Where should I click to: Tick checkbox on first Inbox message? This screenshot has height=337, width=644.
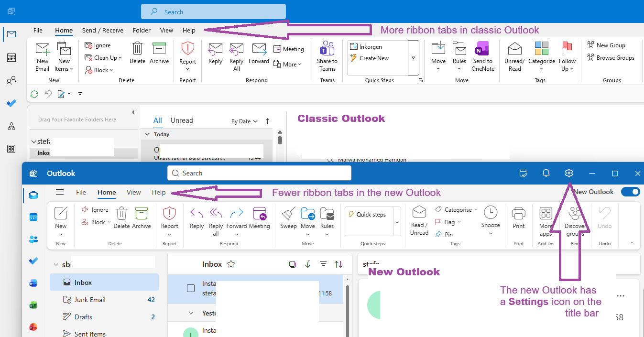click(191, 288)
